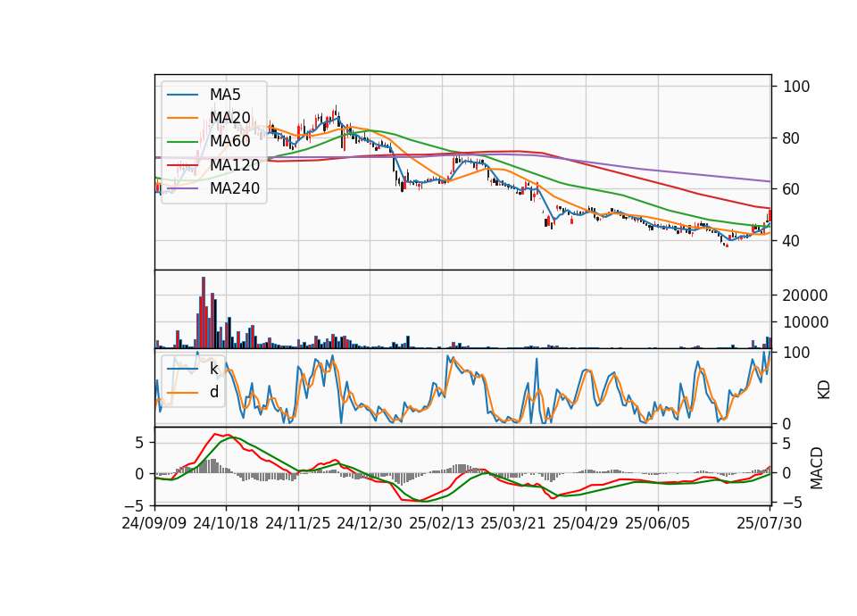The image size is (857, 616).
Task: Click the price axis value 40
Action: coord(792,241)
